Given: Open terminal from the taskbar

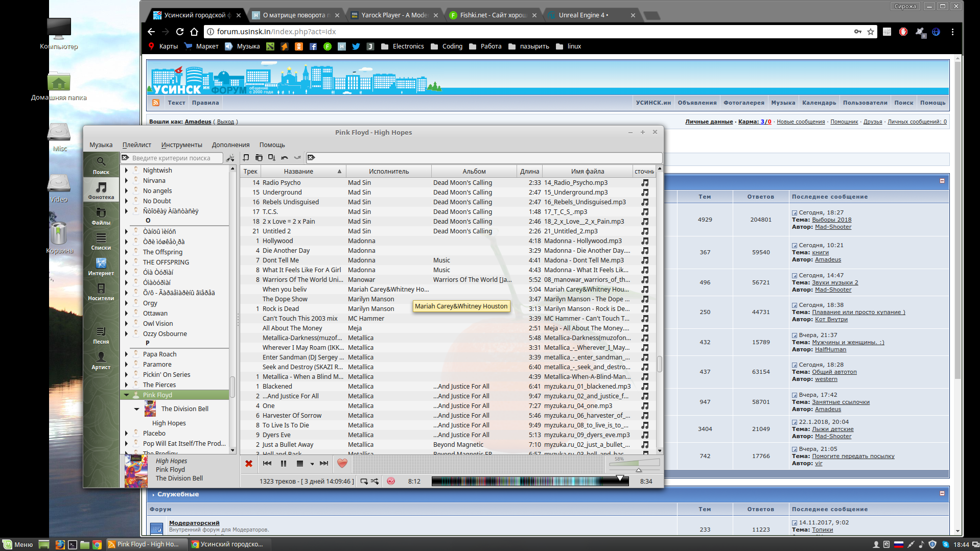Looking at the screenshot, I should click(x=73, y=544).
